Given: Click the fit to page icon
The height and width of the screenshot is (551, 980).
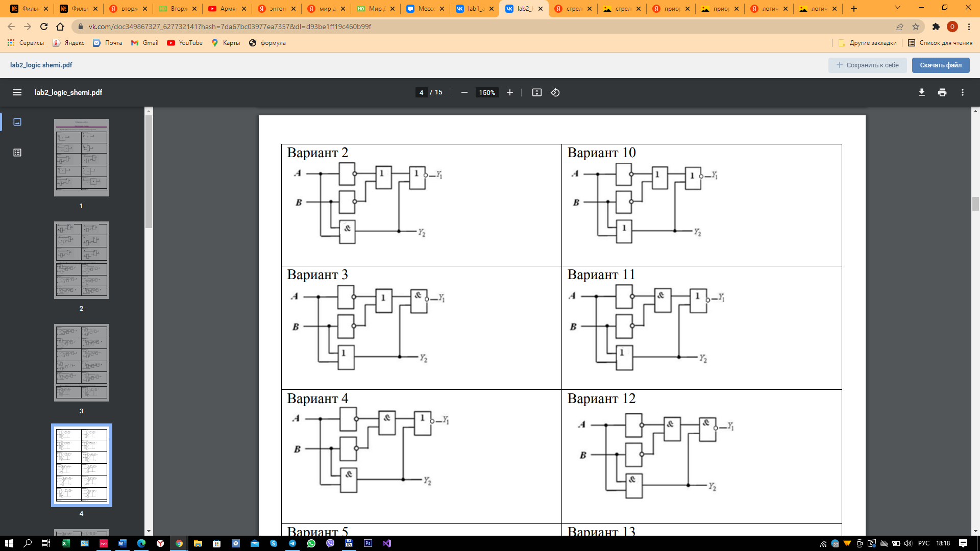Looking at the screenshot, I should (536, 92).
